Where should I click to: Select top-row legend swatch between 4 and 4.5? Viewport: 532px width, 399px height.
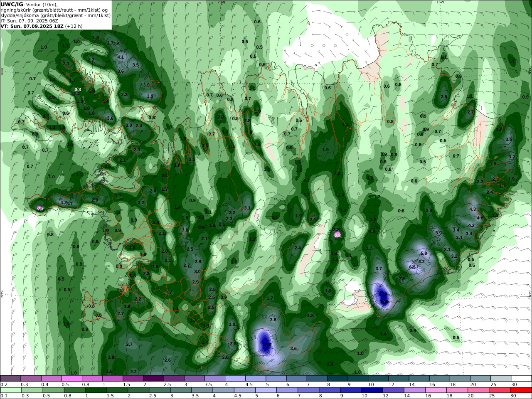(x=235, y=378)
